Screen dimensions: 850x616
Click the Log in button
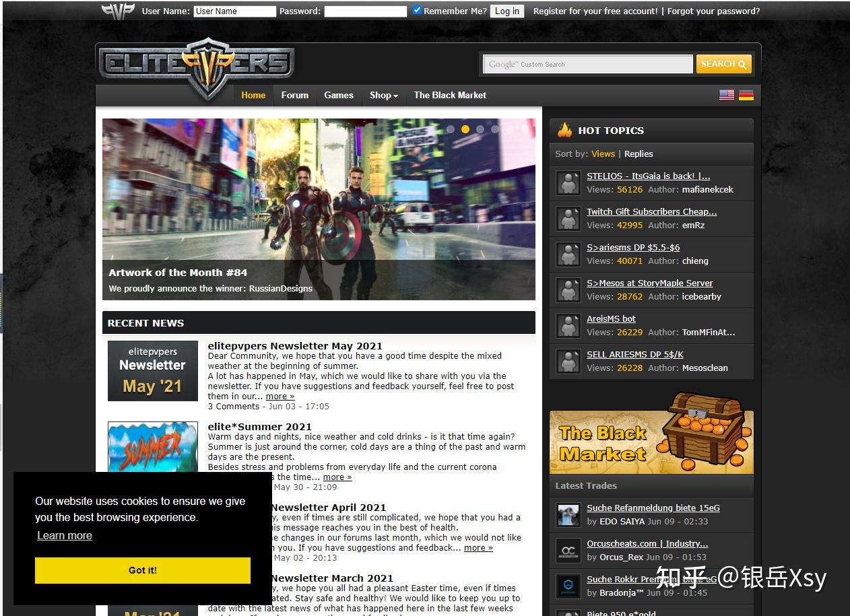[x=506, y=11]
